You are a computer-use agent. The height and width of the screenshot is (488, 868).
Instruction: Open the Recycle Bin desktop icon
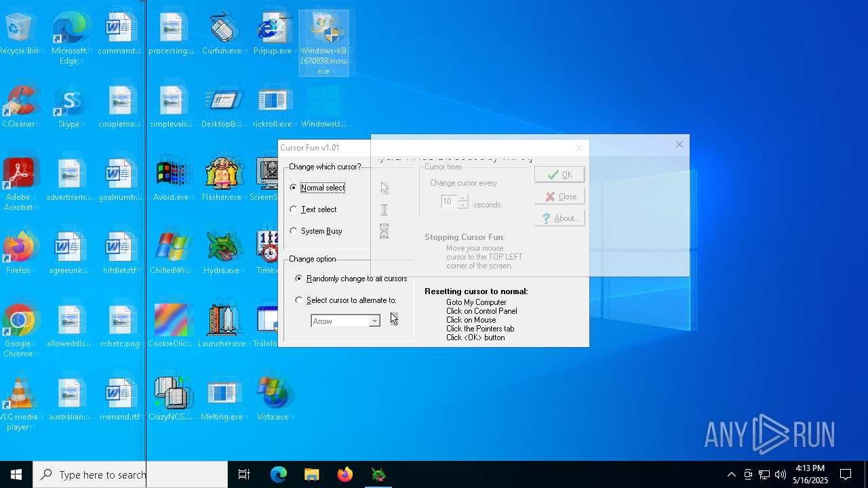19,34
